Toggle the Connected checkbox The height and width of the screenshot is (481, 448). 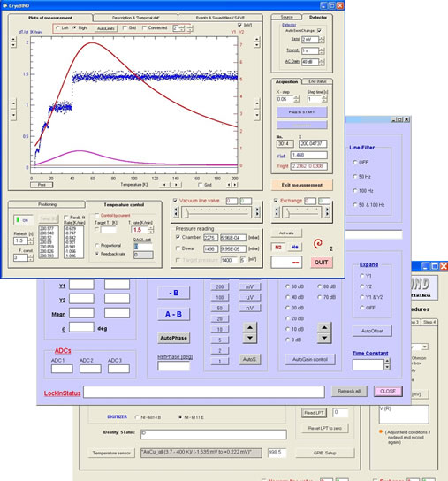tap(144, 28)
